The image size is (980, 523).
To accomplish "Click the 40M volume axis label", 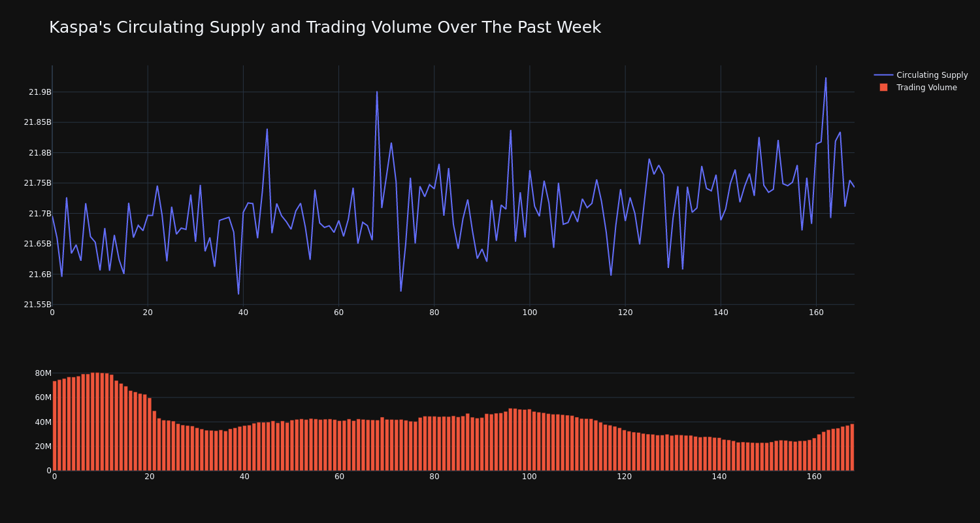I will 43,422.
